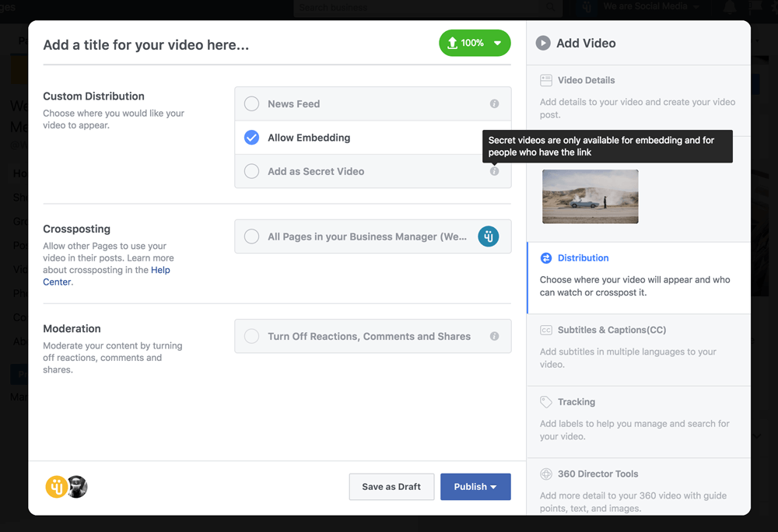Turn off reactions, comments and shares
The width and height of the screenshot is (778, 532).
tap(251, 337)
